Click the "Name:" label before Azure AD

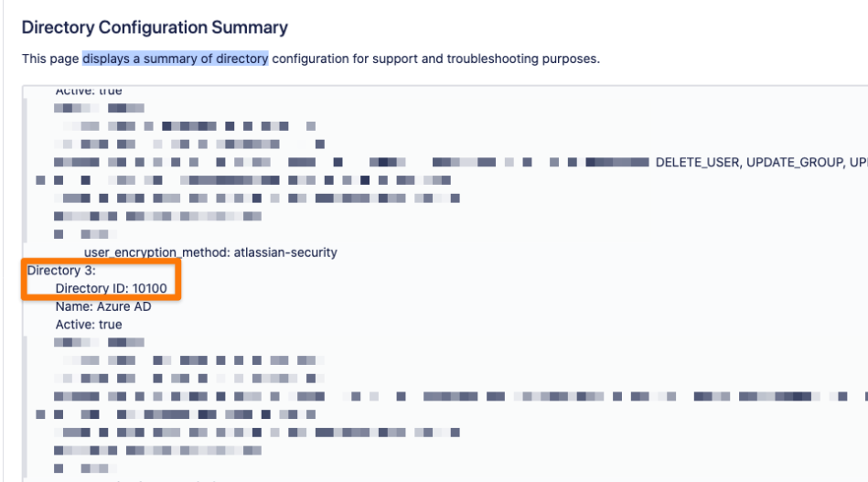[x=73, y=306]
